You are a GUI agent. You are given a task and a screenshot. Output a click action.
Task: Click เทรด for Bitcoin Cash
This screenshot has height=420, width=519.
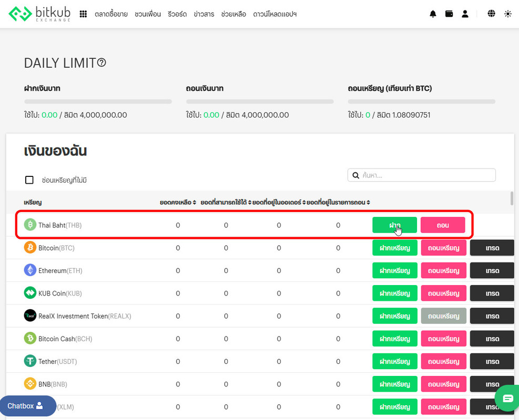click(492, 339)
